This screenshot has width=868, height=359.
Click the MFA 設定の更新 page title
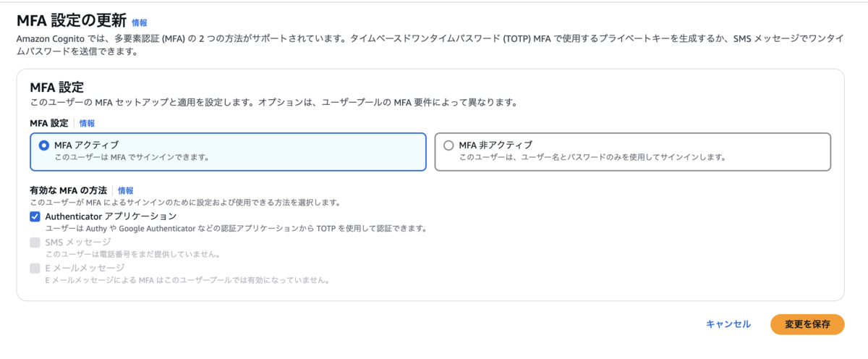[72, 22]
